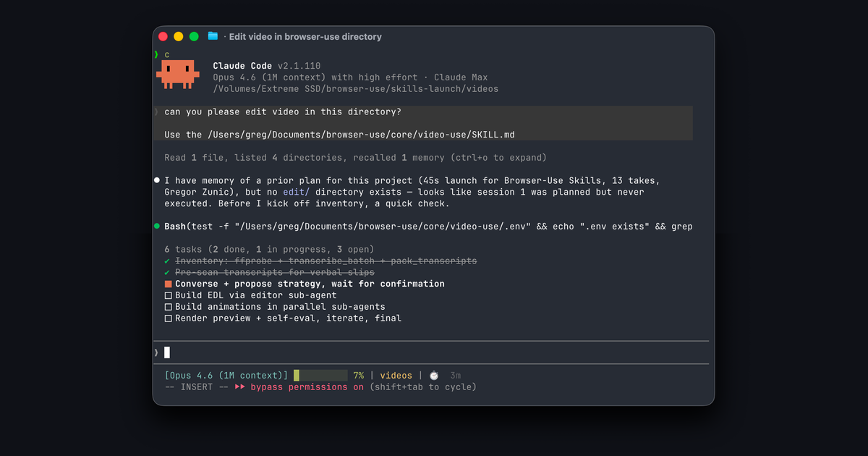Click the window title 'Edit video in browser-use directory'

[x=305, y=36]
